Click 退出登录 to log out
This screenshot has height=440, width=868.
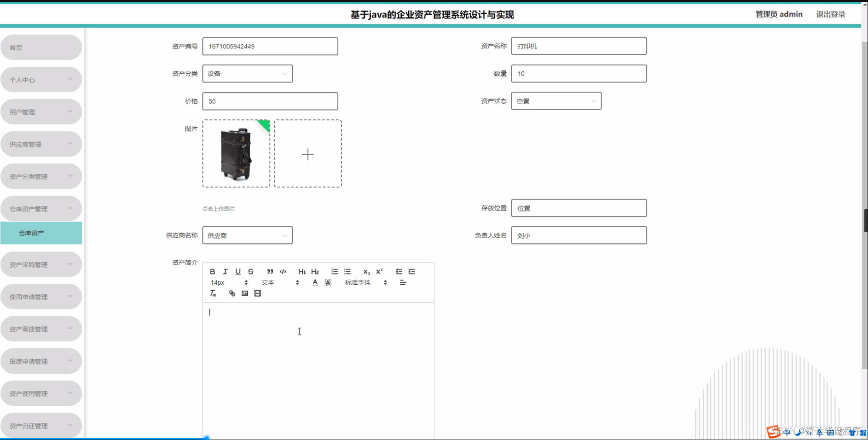click(x=830, y=14)
